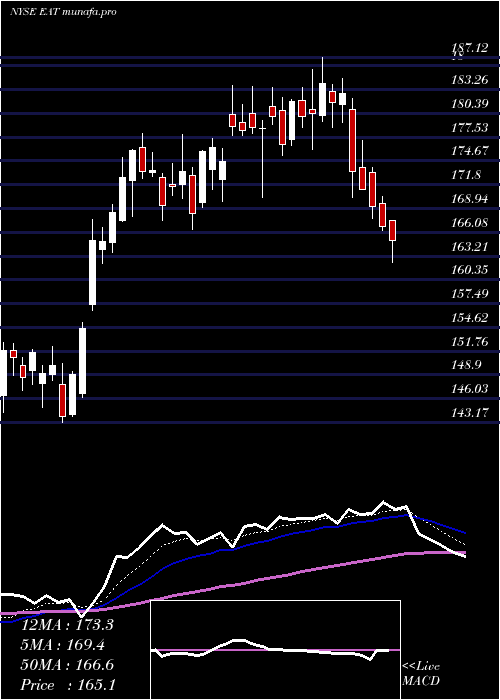The height and width of the screenshot is (700, 500).
Task: Click the 171.8 price level label
Action: tap(467, 175)
